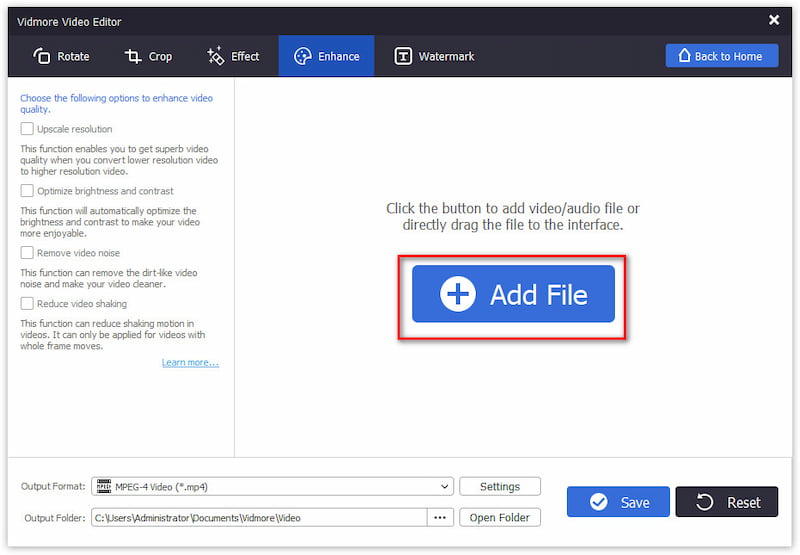Image resolution: width=800 pixels, height=555 pixels.
Task: Select the Watermark T icon
Action: 403,56
